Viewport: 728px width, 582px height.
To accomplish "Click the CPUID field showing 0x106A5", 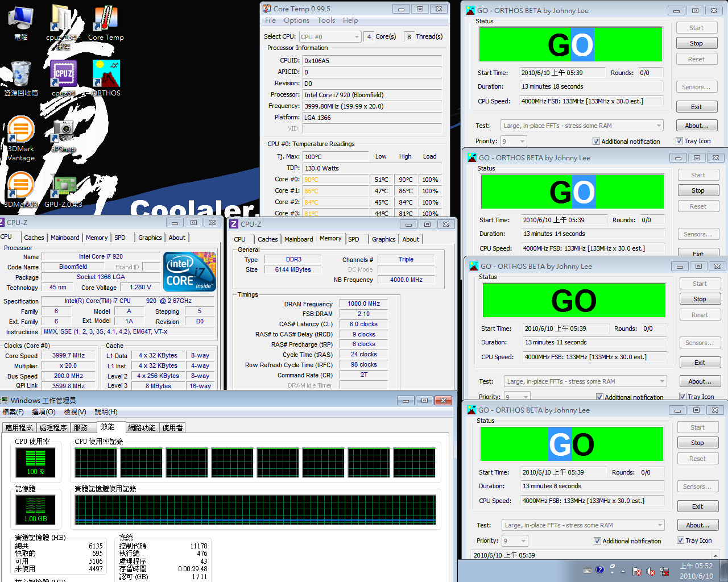I will (x=372, y=61).
